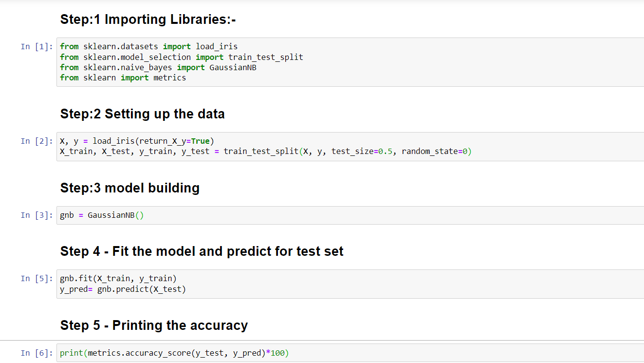Click the In [2] cell prompt
Viewport: 644px width, 363px height.
point(37,141)
